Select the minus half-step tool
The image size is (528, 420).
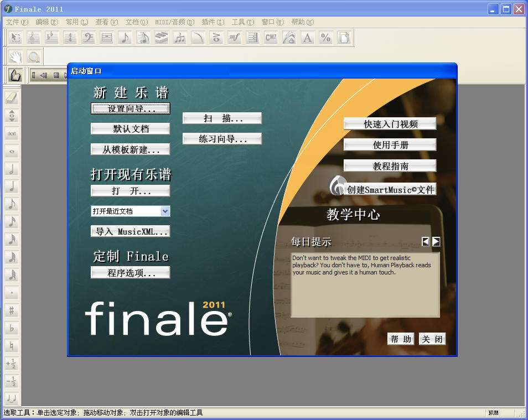(12, 381)
